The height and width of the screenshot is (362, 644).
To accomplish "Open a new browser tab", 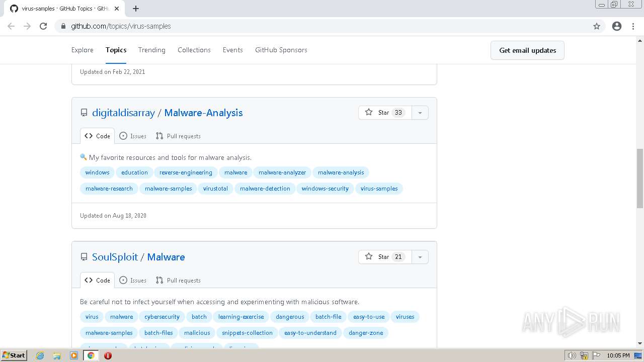I will click(136, 9).
